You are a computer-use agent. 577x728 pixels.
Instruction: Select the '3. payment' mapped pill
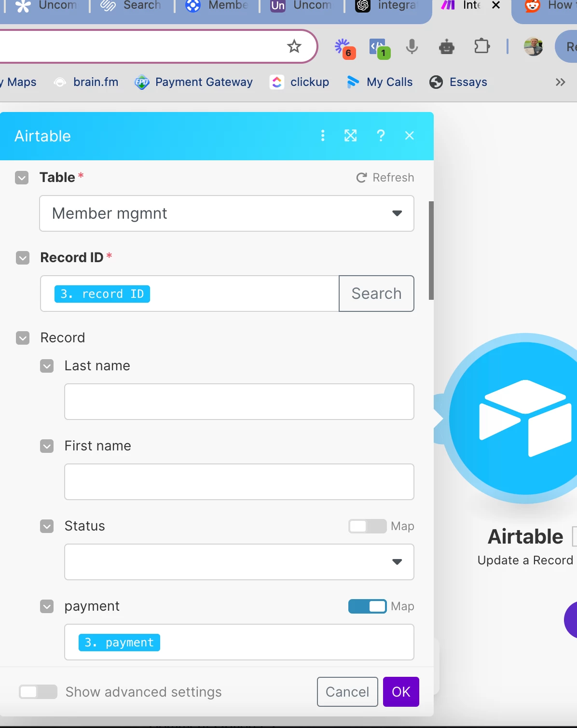pos(119,643)
